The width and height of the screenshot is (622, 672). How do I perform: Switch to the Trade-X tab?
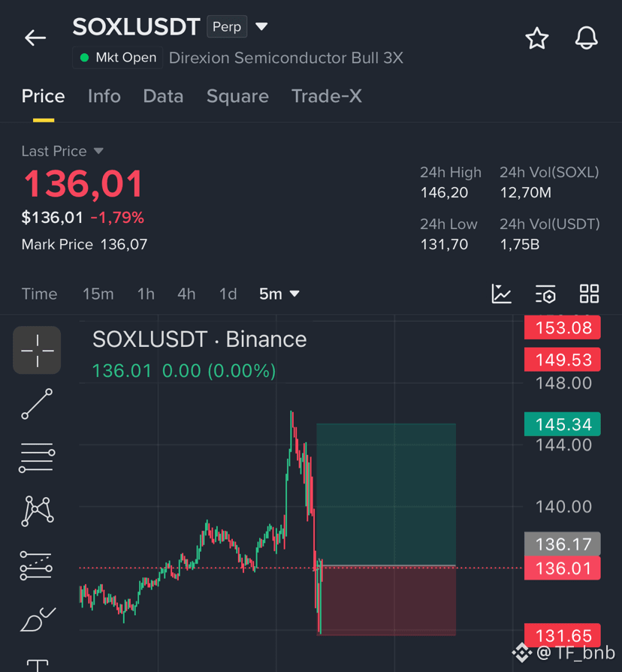click(x=327, y=96)
